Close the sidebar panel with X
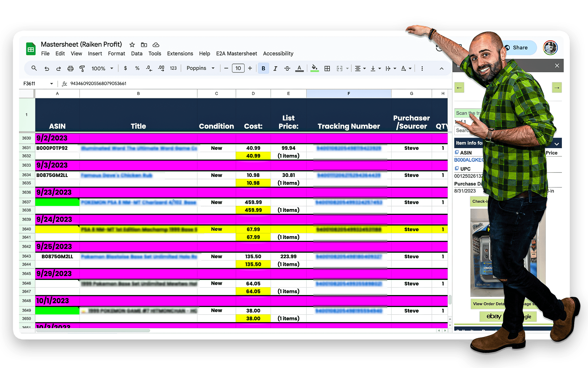 point(557,66)
